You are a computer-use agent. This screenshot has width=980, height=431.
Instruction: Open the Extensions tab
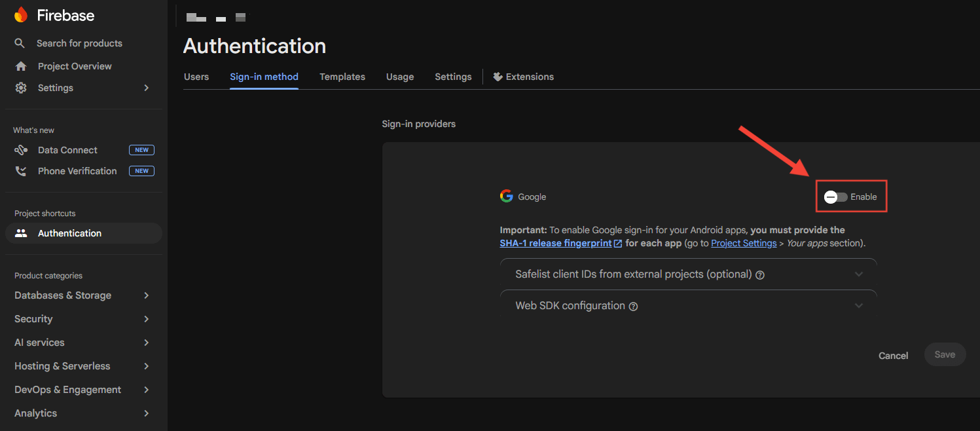[523, 77]
